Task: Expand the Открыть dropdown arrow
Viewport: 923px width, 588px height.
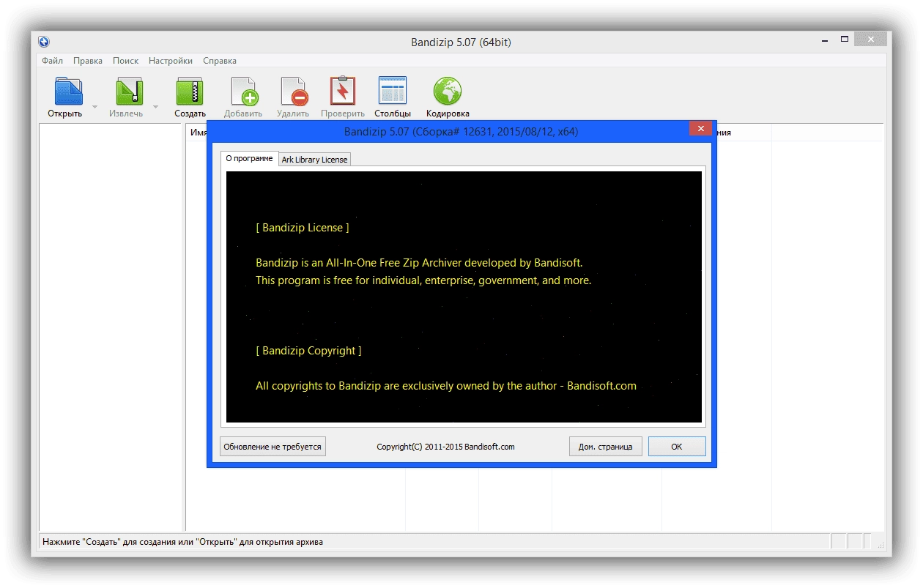Action: (x=94, y=106)
